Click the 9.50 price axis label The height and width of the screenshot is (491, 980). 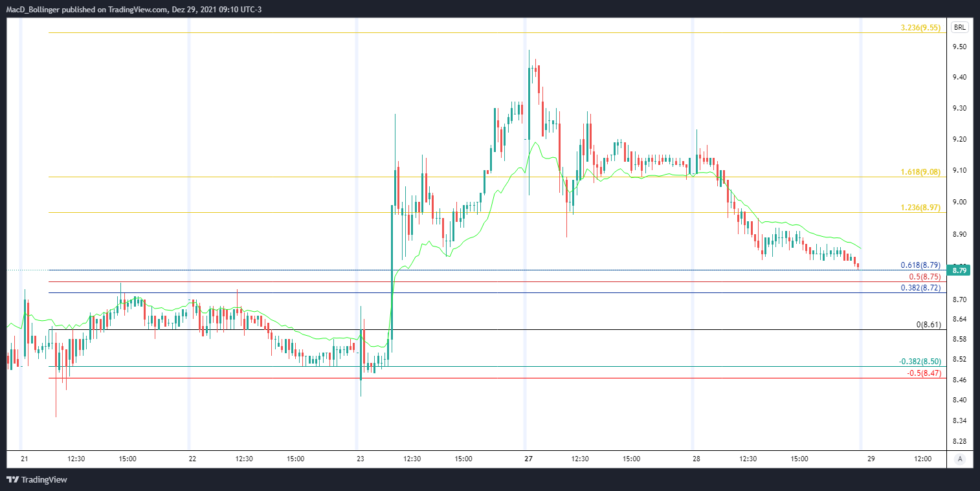point(959,47)
